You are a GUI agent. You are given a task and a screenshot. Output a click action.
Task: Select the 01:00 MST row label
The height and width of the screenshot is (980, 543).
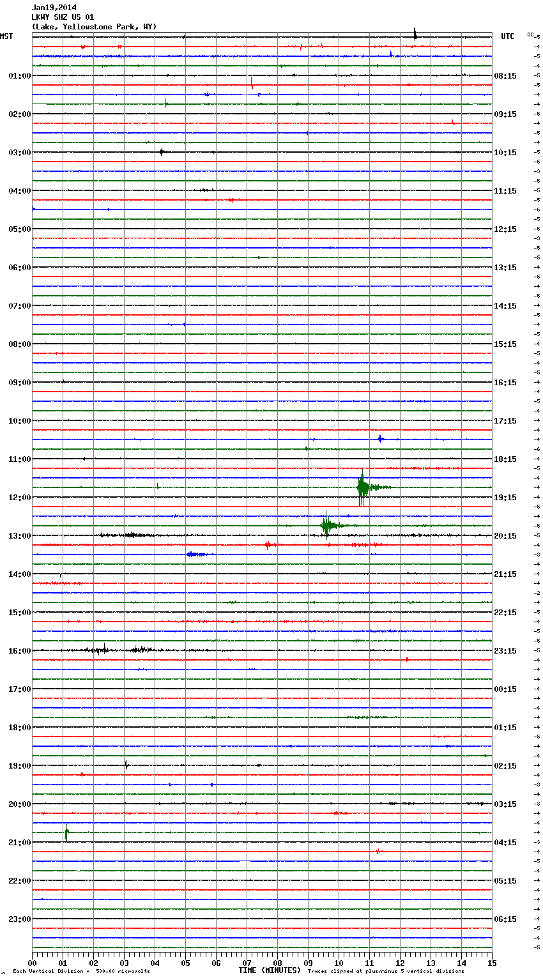pyautogui.click(x=19, y=76)
